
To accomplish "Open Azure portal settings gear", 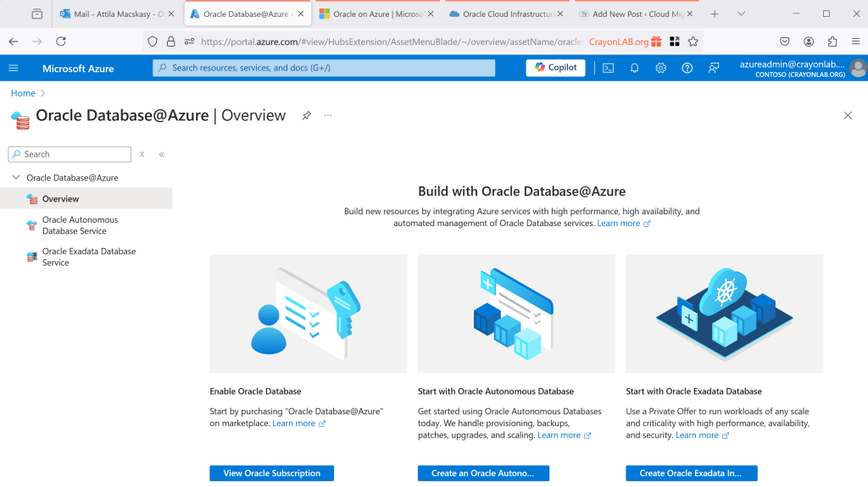I will pyautogui.click(x=660, y=68).
